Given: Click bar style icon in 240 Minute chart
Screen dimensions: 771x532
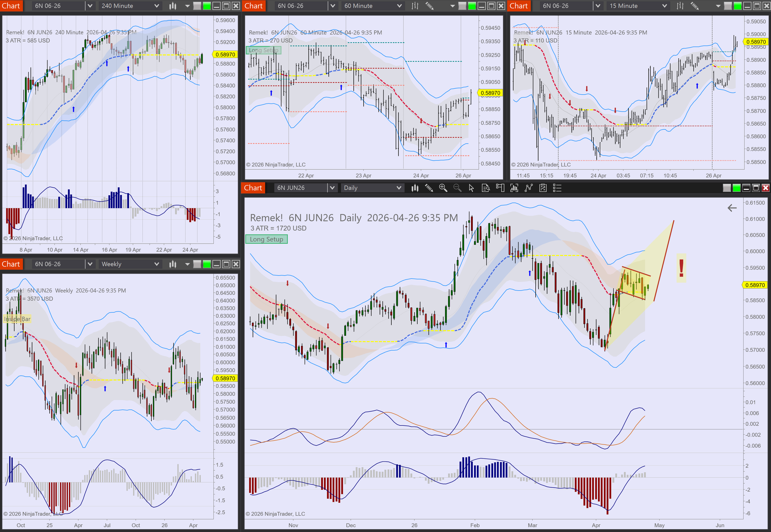Looking at the screenshot, I should [x=173, y=6].
